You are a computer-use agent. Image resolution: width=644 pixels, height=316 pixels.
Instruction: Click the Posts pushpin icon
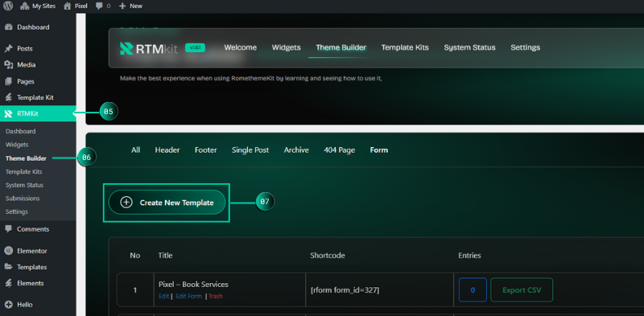click(8, 48)
